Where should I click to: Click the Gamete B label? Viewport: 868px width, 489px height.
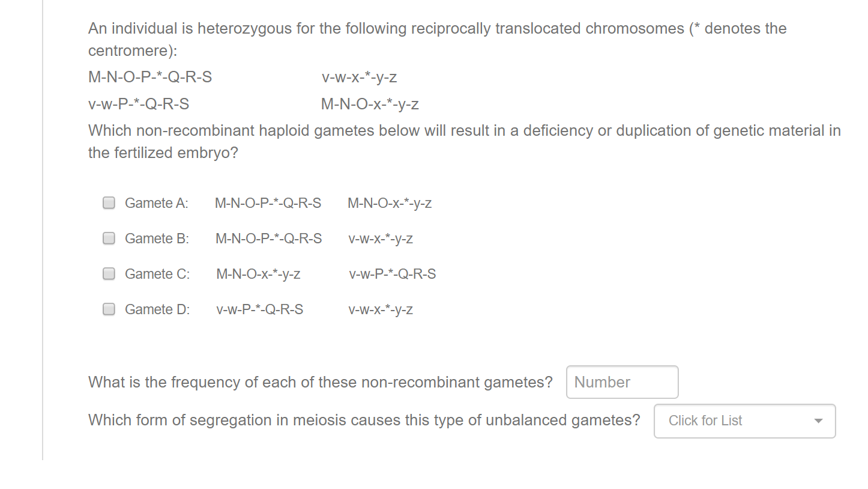[156, 238]
